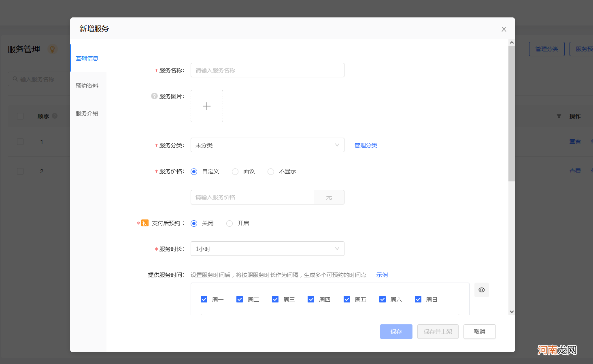Open the 服务时长 dropdown showing 1小时
The height and width of the screenshot is (364, 593).
(268, 249)
